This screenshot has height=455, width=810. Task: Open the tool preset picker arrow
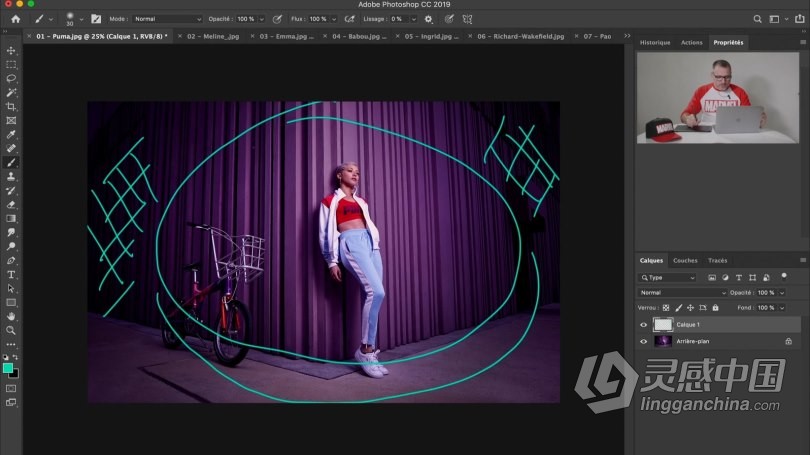click(51, 20)
